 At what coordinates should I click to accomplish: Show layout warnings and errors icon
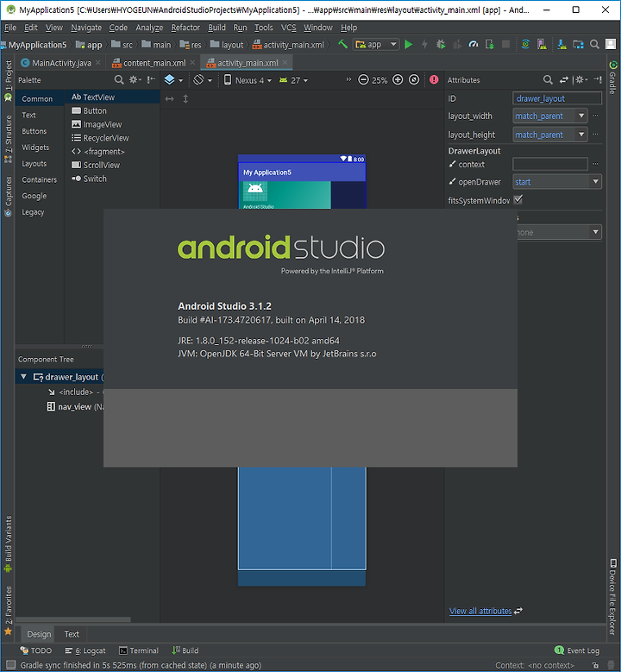434,79
